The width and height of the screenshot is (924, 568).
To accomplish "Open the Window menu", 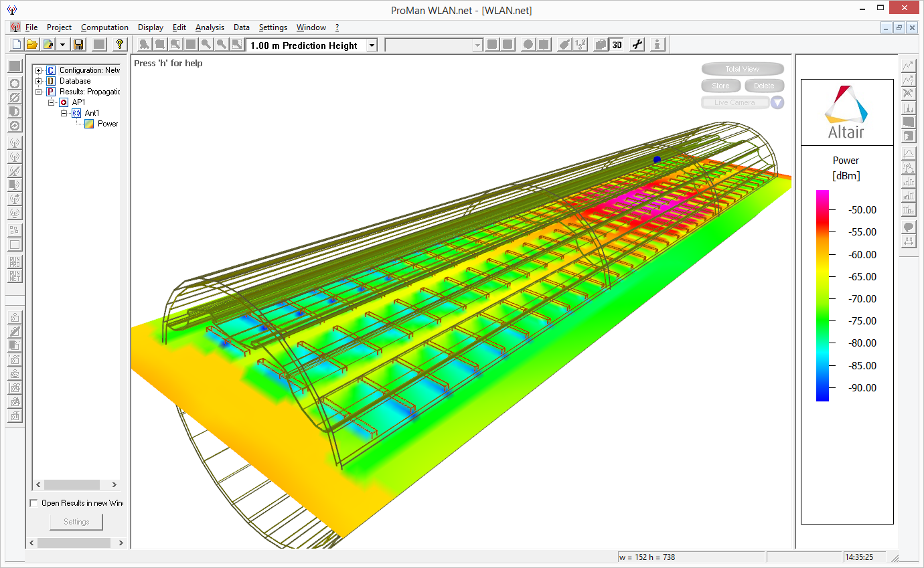I will 311,27.
